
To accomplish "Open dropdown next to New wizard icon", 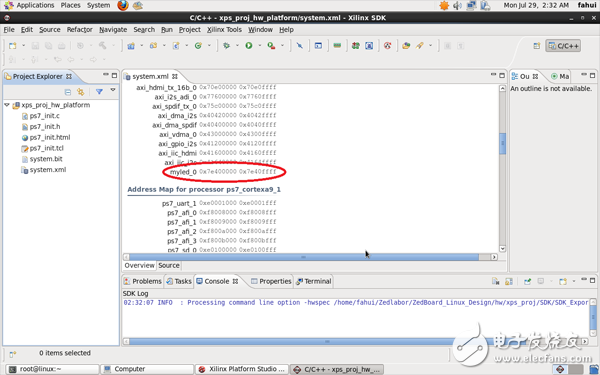I will click(x=23, y=46).
